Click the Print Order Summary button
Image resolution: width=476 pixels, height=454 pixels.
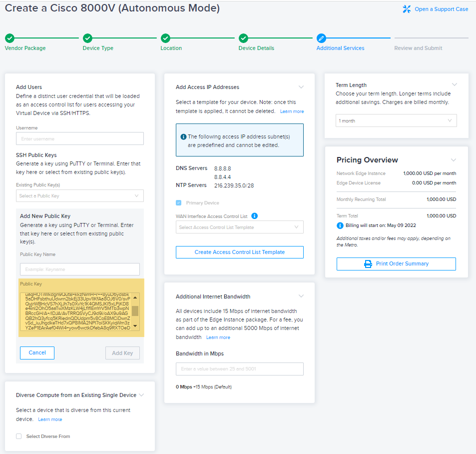click(396, 264)
